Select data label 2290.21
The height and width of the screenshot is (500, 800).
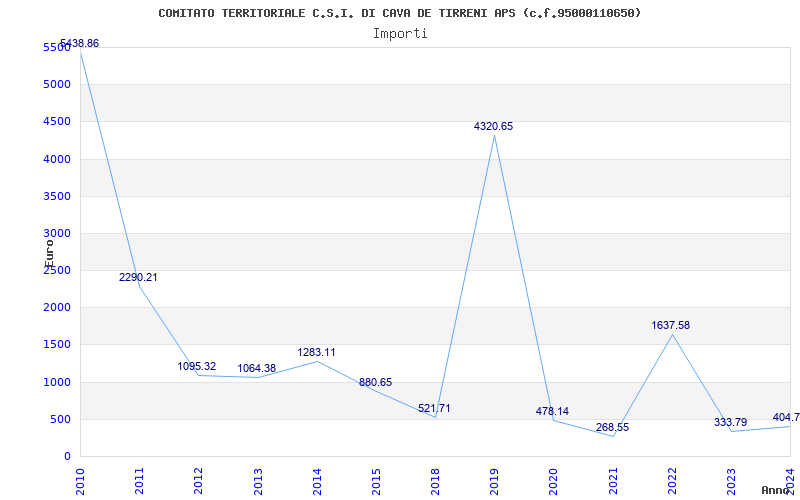click(138, 278)
